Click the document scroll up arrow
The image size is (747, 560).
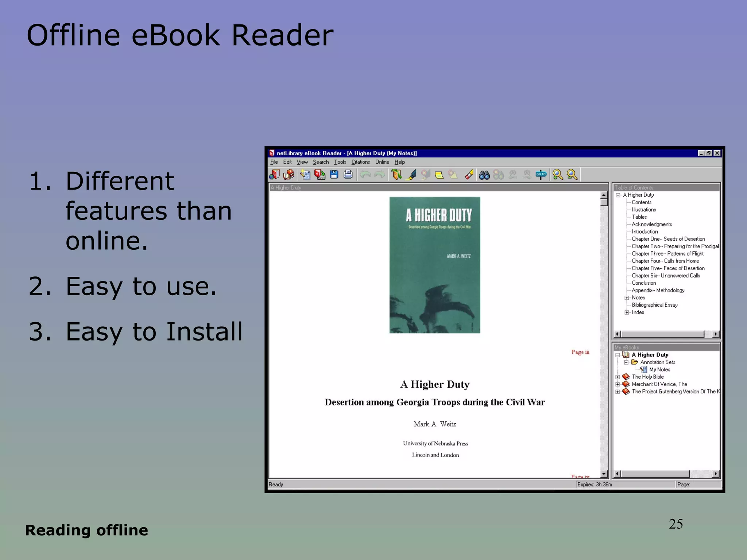coord(604,195)
